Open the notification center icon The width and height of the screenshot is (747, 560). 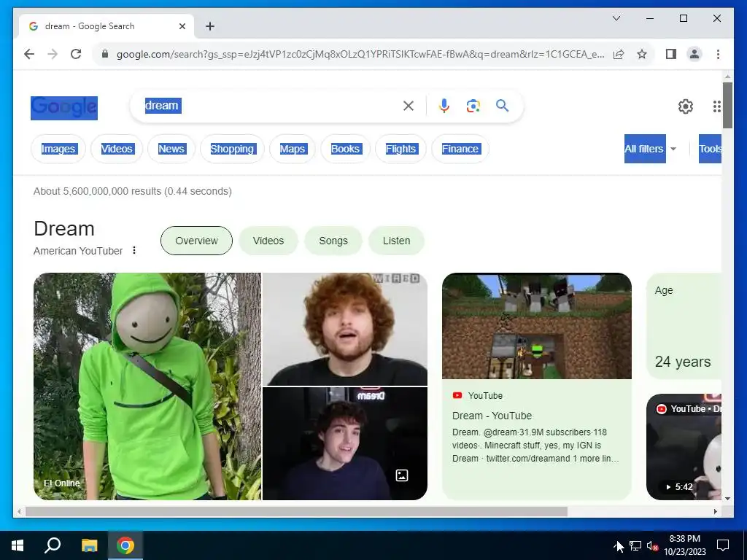click(723, 545)
